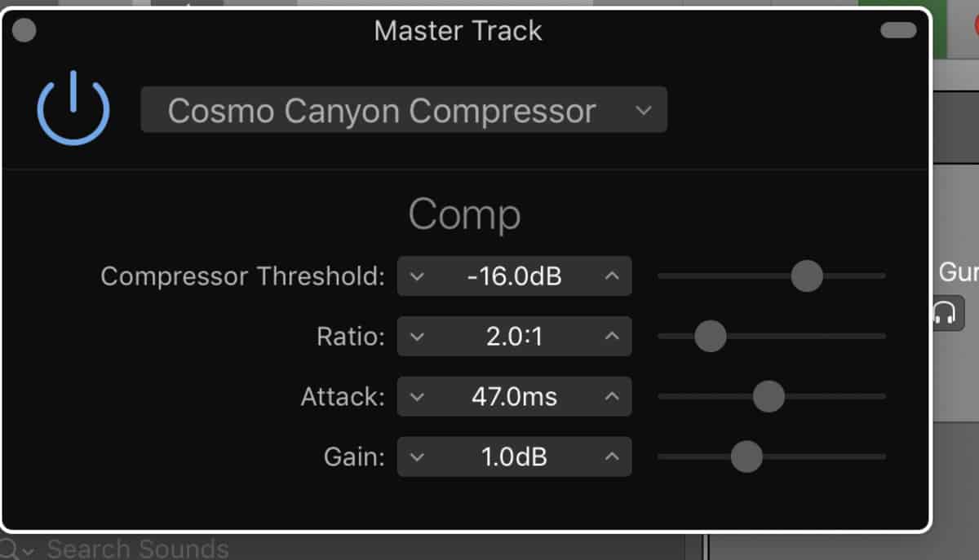Open the Cosmo Canyon Compressor preset dropdown
Image resolution: width=979 pixels, height=560 pixels.
point(404,110)
